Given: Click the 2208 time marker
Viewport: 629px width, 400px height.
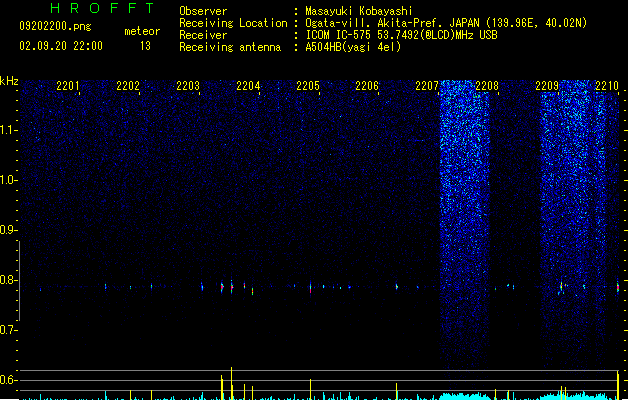Looking at the screenshot, I should coord(487,86).
